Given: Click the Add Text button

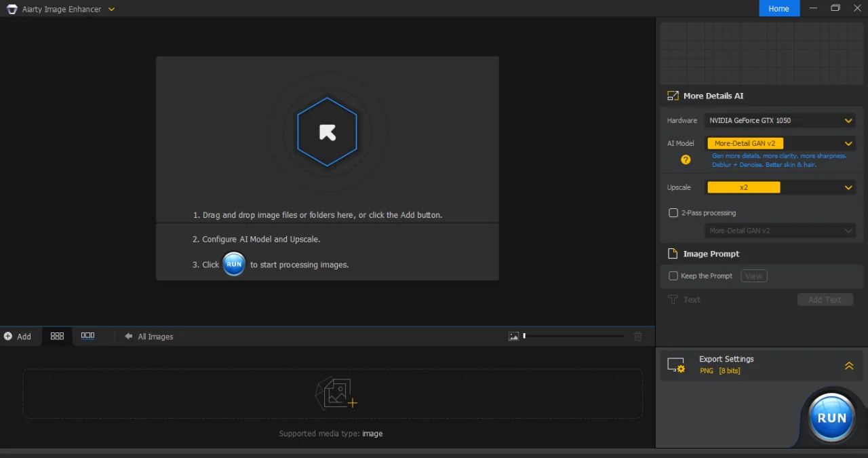Looking at the screenshot, I should (825, 299).
